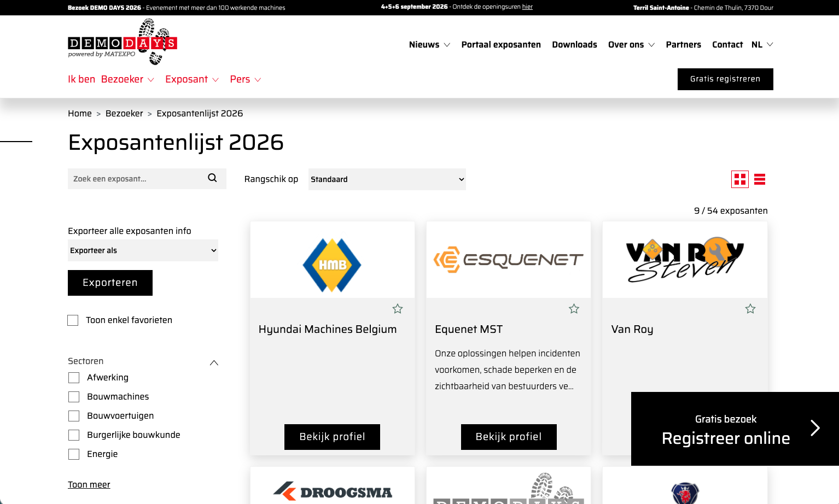Switch to list view layout
The image size is (839, 504).
click(760, 179)
